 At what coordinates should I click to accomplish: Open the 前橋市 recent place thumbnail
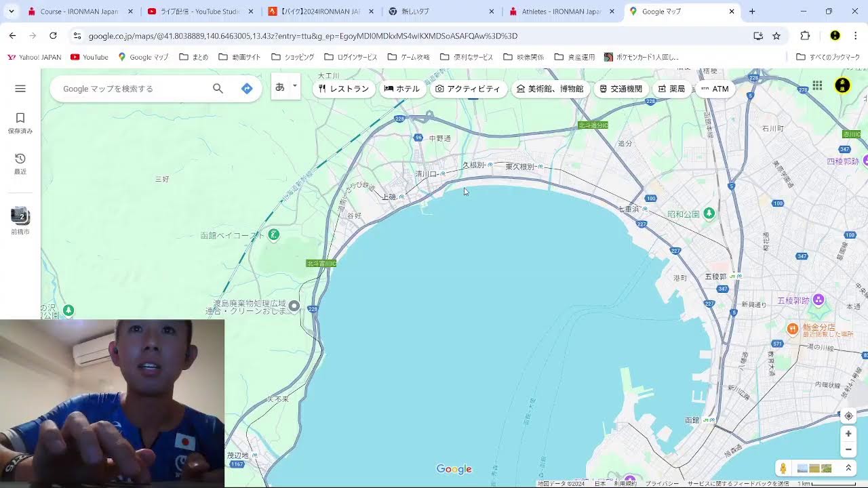point(20,221)
